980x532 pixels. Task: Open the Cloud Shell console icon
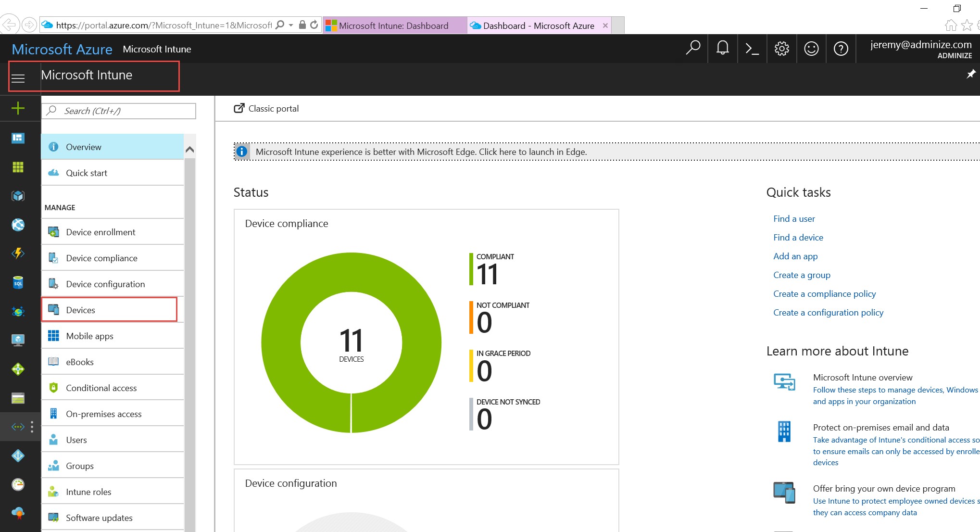coord(752,49)
